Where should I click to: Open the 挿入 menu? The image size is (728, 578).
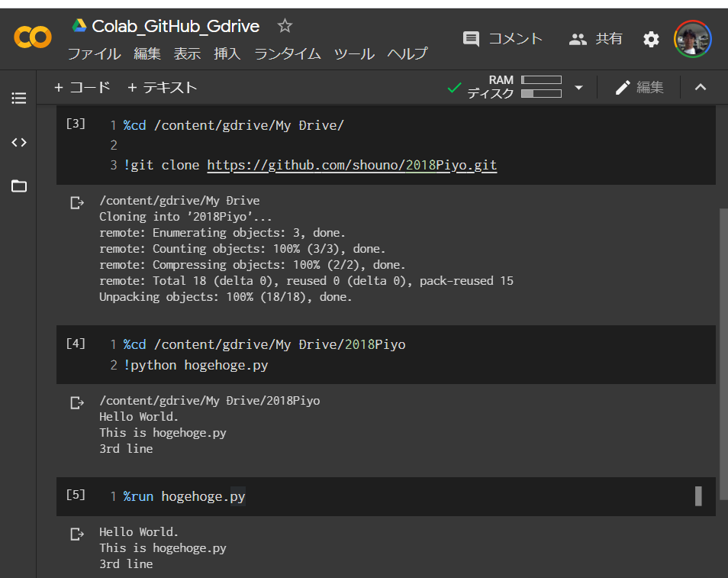click(x=227, y=54)
